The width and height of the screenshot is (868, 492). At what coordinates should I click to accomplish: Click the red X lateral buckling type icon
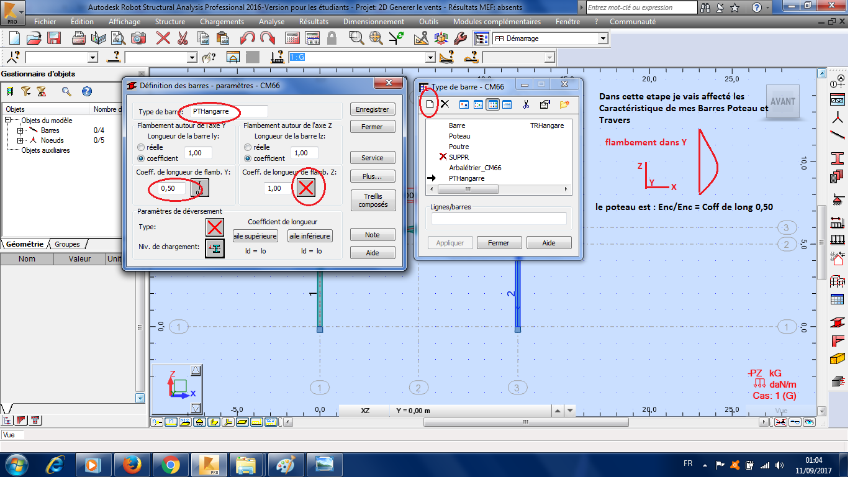pos(215,227)
